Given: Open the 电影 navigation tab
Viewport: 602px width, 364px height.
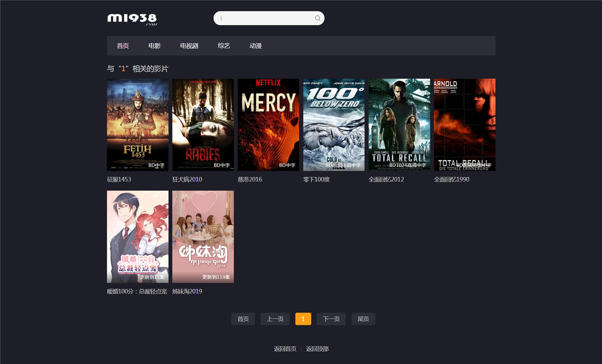Looking at the screenshot, I should pos(155,46).
